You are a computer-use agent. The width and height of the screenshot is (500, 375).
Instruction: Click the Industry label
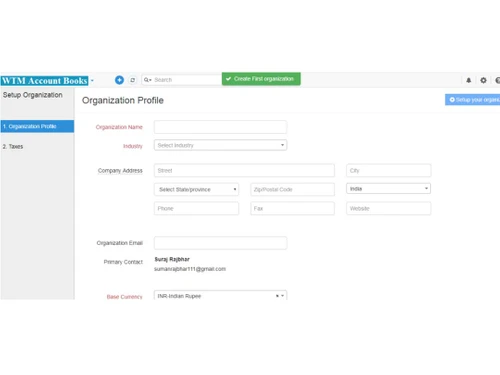click(133, 146)
